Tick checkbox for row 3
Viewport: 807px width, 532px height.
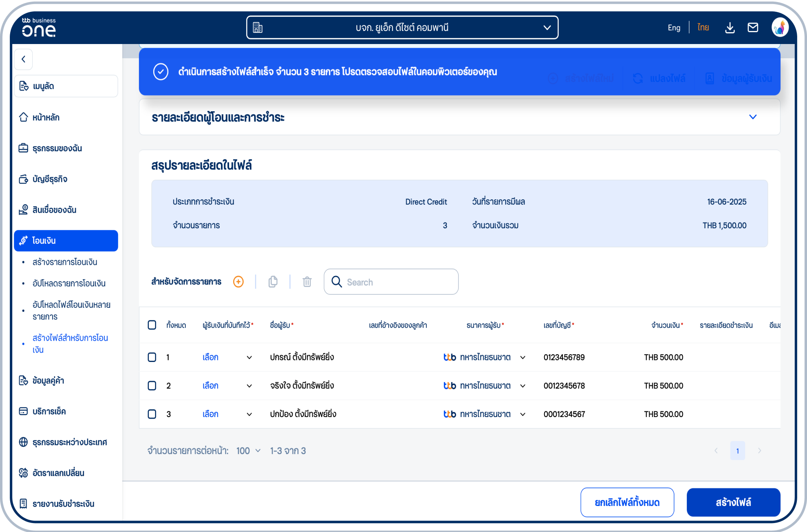coord(152,414)
